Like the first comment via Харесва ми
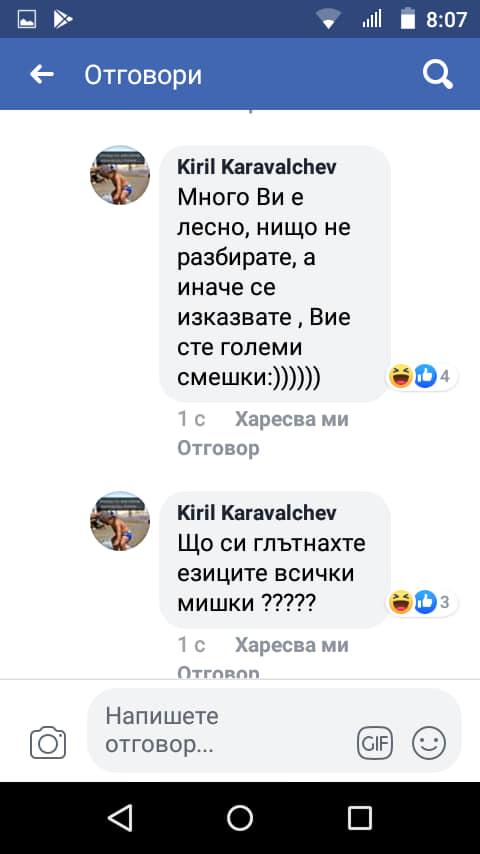Viewport: 480px width, 854px height. tap(291, 419)
